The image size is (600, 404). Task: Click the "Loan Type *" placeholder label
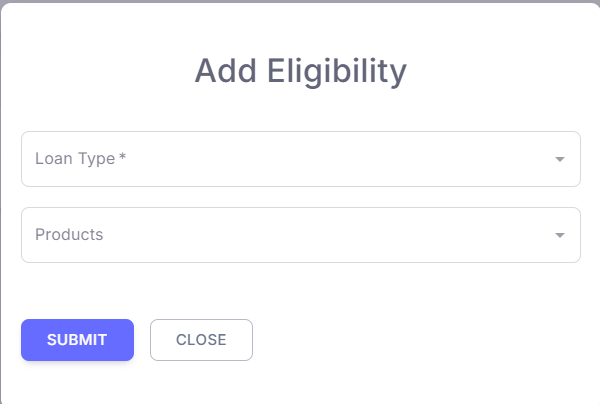click(x=80, y=158)
